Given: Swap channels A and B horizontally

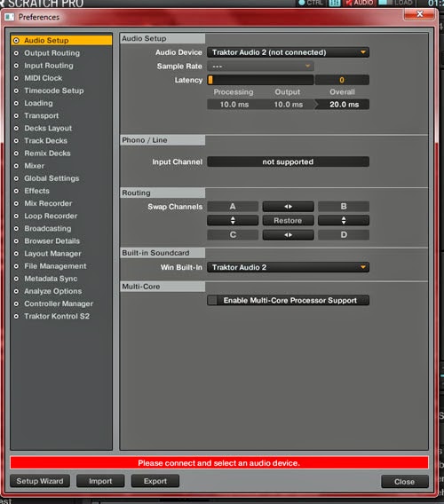Looking at the screenshot, I should [288, 207].
